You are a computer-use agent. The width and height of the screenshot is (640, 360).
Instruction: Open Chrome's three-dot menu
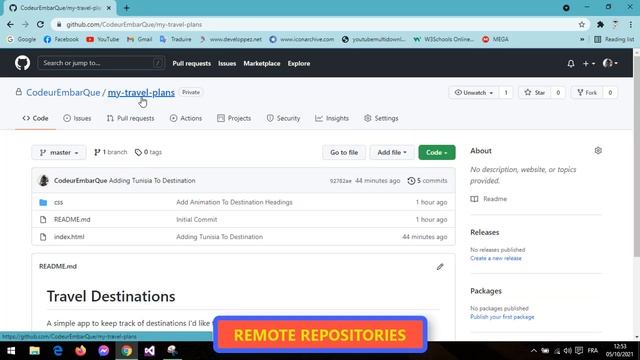(x=631, y=24)
